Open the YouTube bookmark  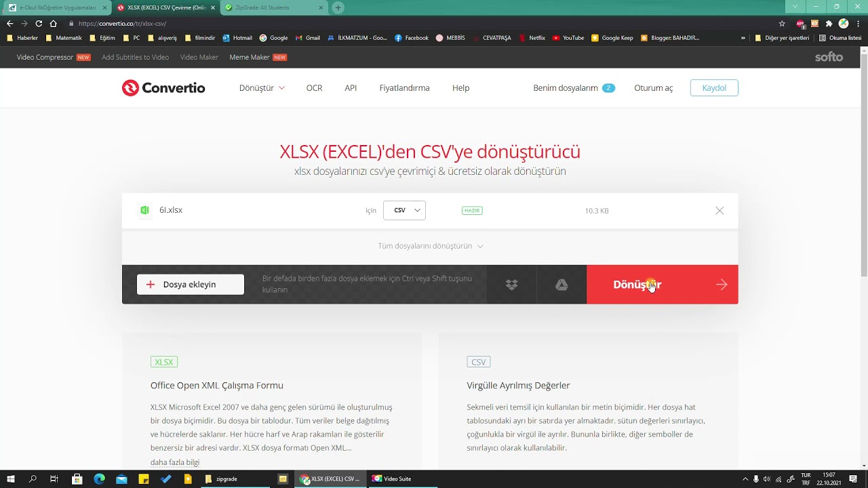[568, 38]
